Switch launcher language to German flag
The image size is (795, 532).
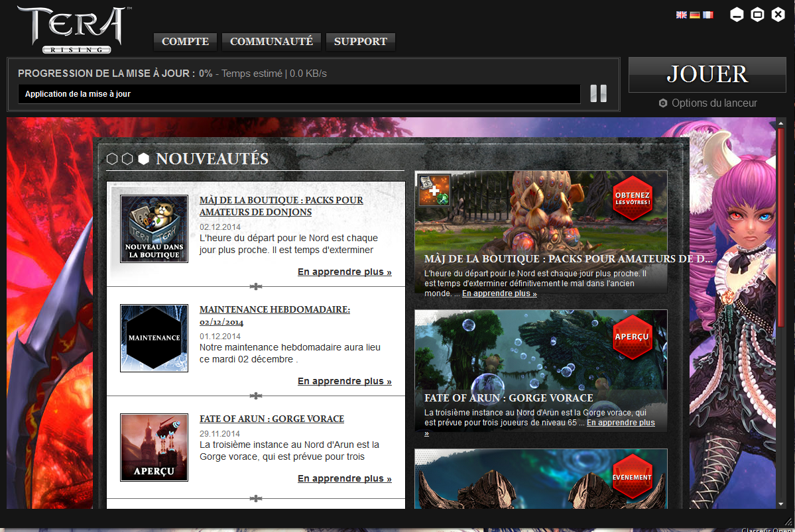click(x=695, y=15)
